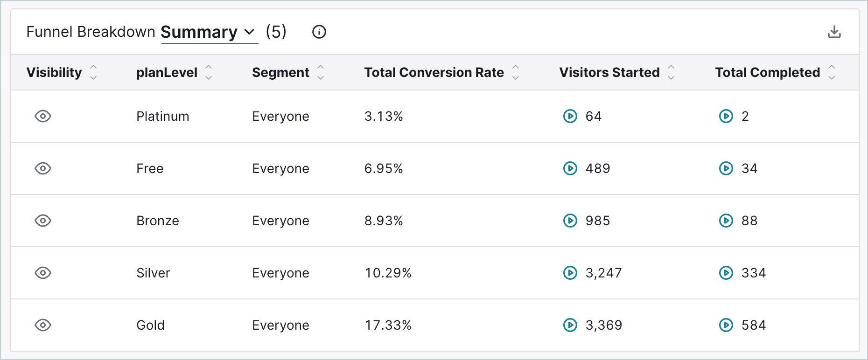
Task: Hide the Bronze plan row
Action: pyautogui.click(x=43, y=221)
